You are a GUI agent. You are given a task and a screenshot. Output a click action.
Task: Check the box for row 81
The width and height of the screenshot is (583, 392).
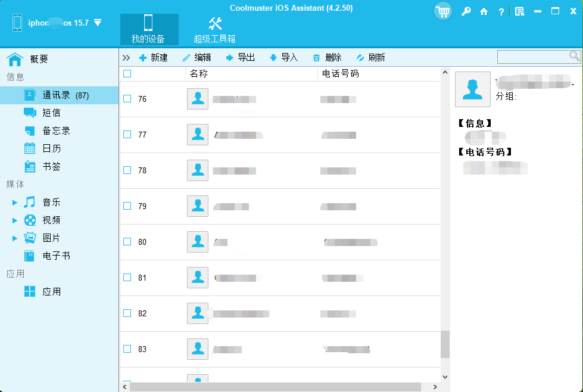(127, 277)
